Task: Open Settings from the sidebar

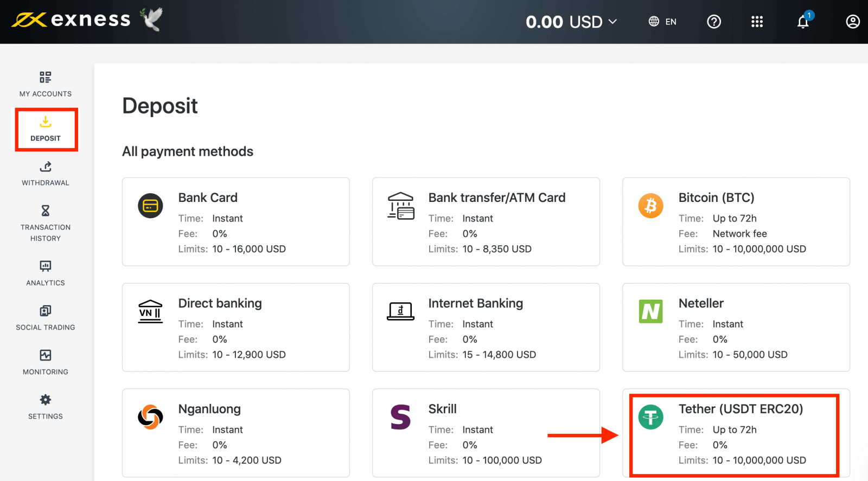Action: pos(46,407)
